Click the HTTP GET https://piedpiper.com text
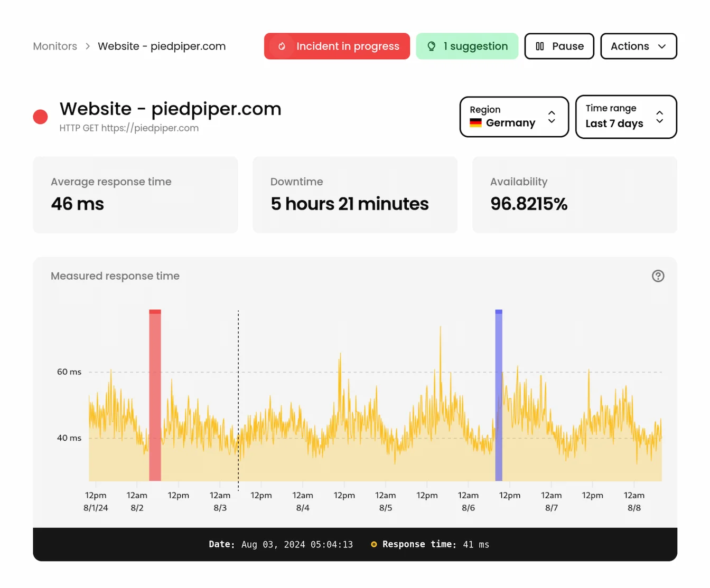 [x=129, y=128]
